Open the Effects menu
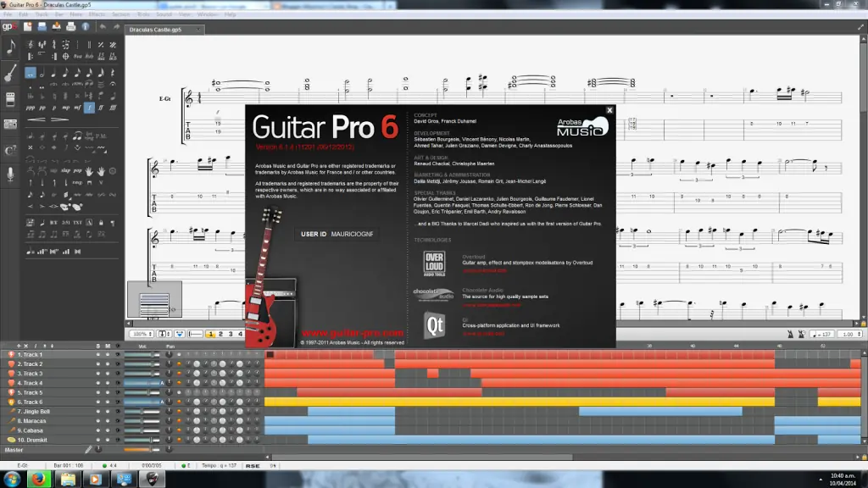The height and width of the screenshot is (488, 868). coord(97,14)
